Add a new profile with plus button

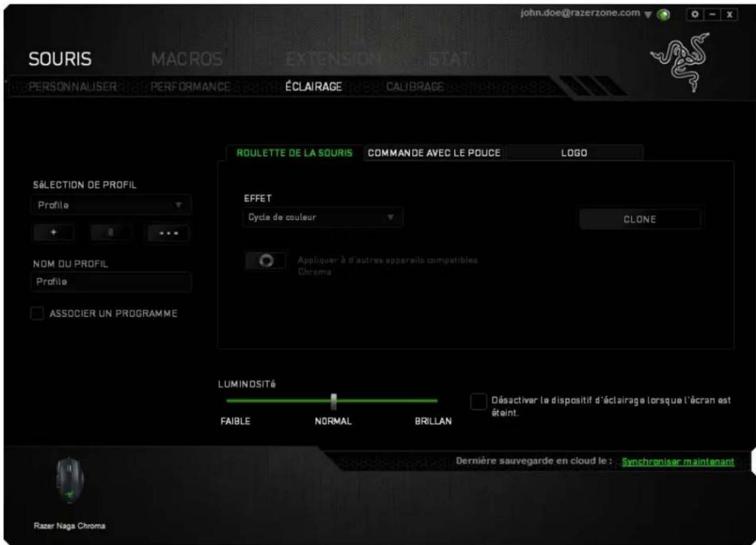tap(54, 233)
